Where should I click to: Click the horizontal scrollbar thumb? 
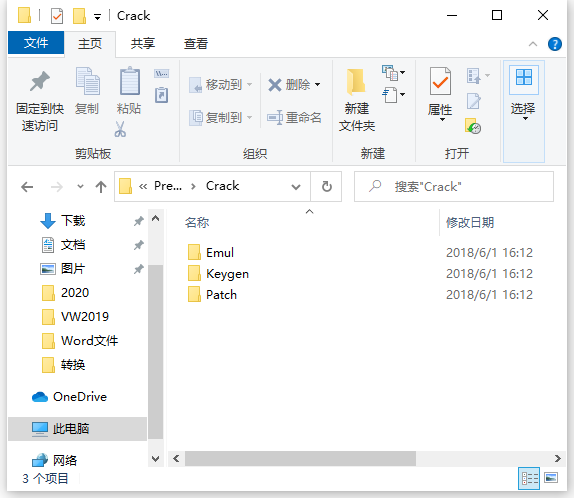[300, 458]
